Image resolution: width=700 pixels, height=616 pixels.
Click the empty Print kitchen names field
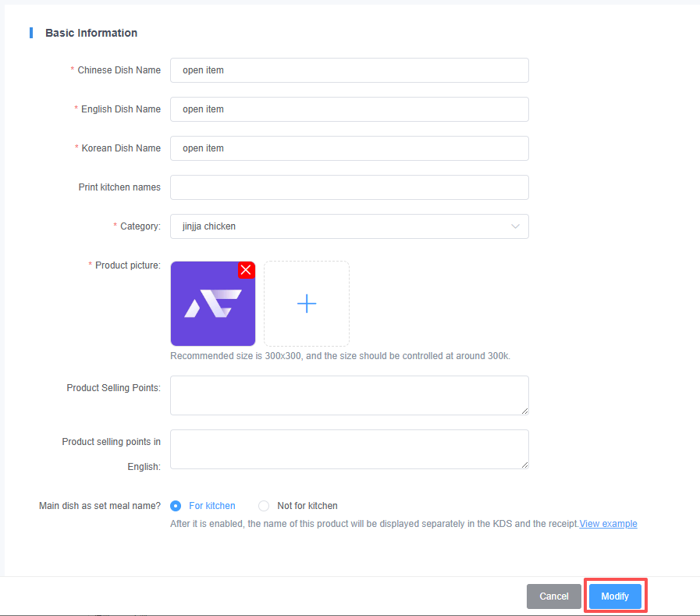(349, 187)
